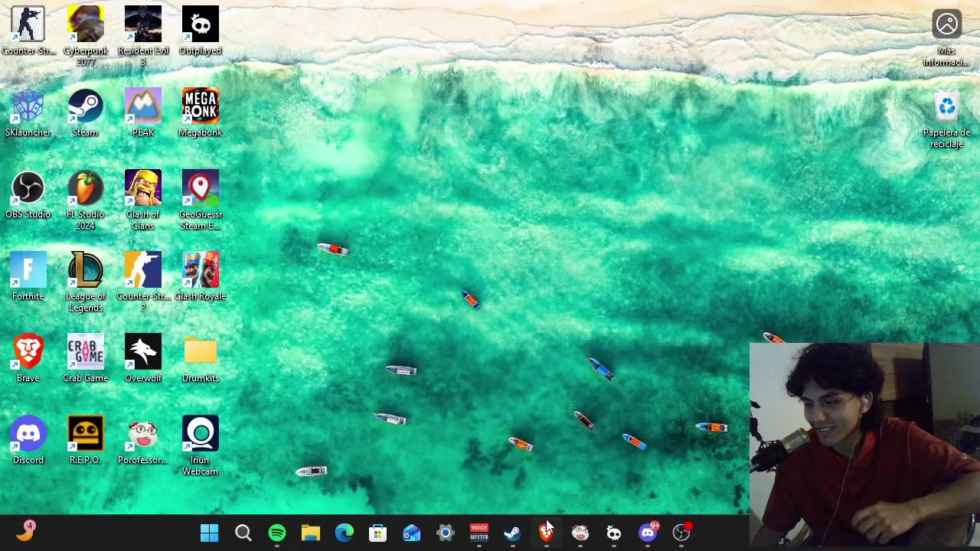Launch the PEAK game shortcut

[143, 112]
